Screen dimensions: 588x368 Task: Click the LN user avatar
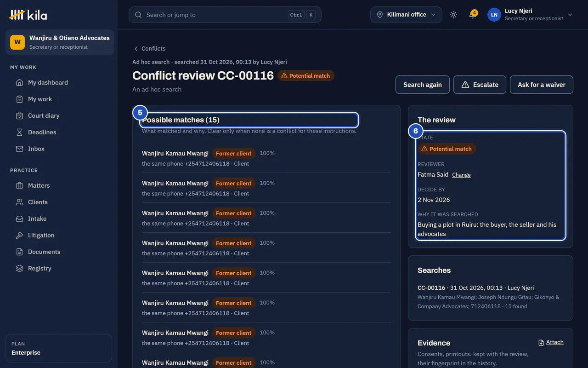click(494, 15)
